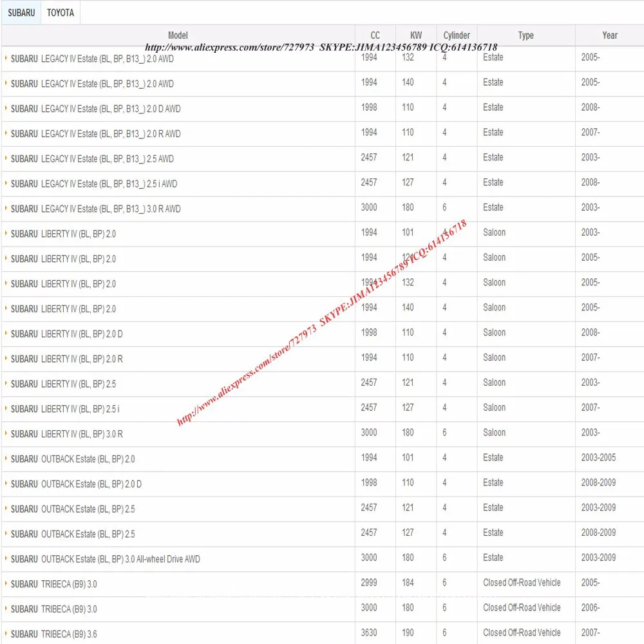
Task: Open SUBARU LEGACY IV Estate 2.0 R AWD model
Action: pos(96,134)
